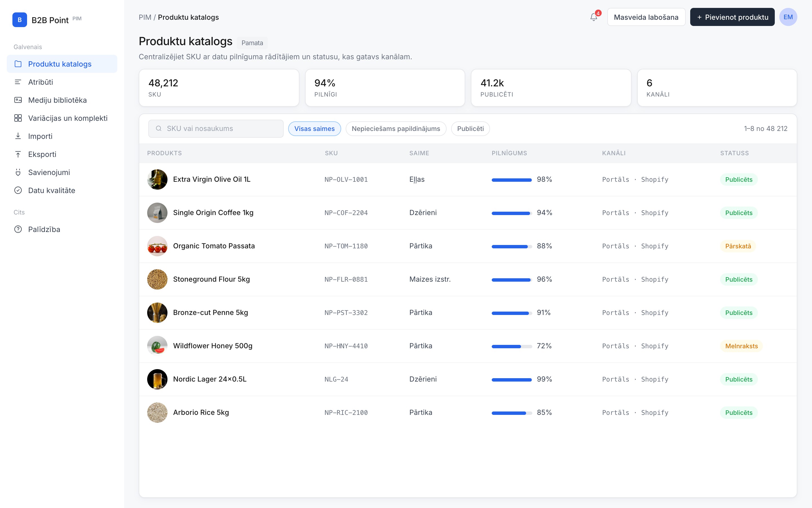Click product name Bronze-cut Penne 5kg
Viewport: 812px width, 508px height.
click(x=210, y=312)
